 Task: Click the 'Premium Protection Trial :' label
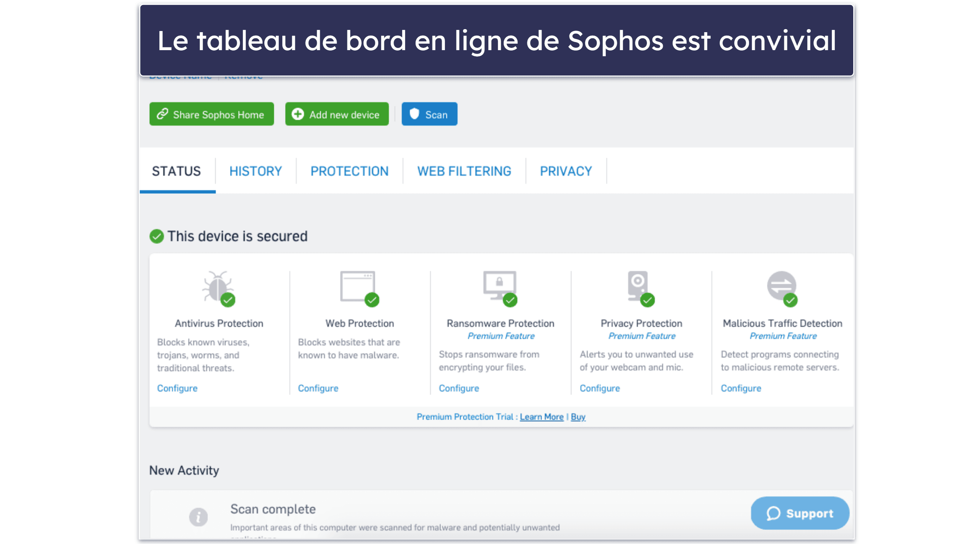467,416
